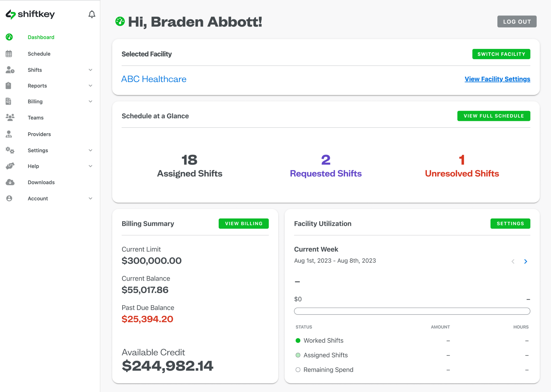The height and width of the screenshot is (392, 551).
Task: Open Reports via the clipboard icon
Action: (x=9, y=86)
